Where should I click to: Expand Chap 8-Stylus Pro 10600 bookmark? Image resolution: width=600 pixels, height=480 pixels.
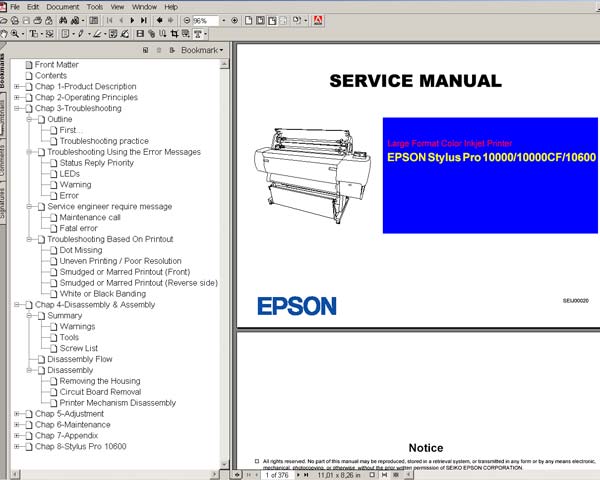pos(16,446)
